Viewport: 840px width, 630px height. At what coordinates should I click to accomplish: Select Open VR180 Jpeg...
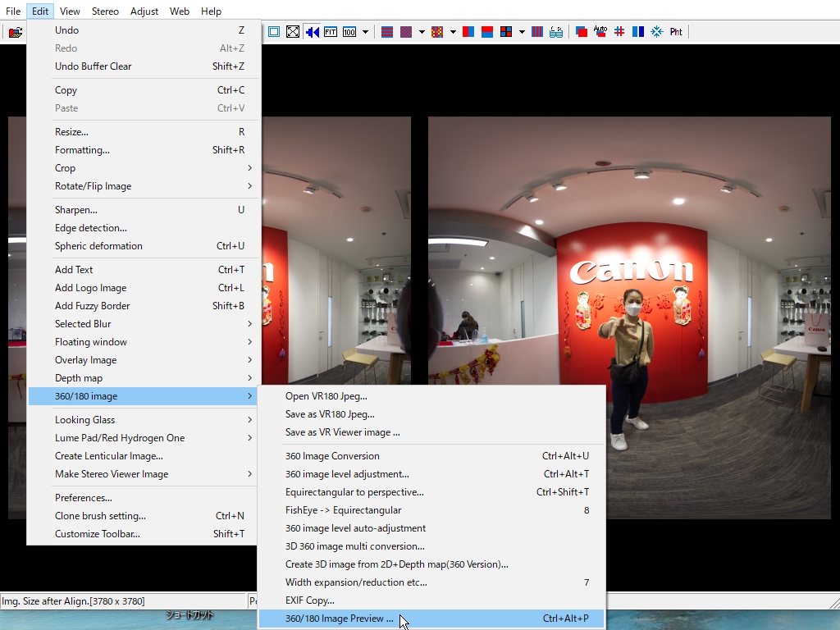coord(431,396)
